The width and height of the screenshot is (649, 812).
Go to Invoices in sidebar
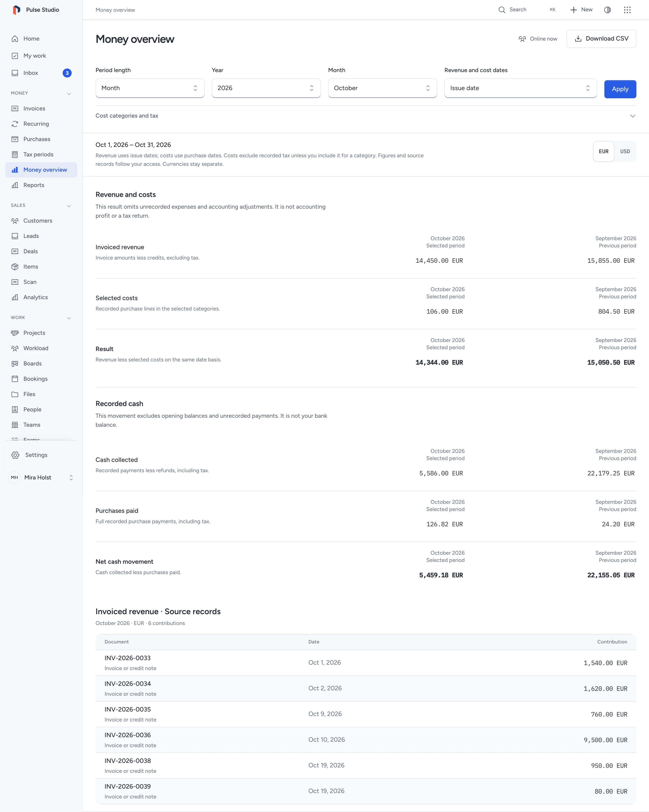(41, 108)
